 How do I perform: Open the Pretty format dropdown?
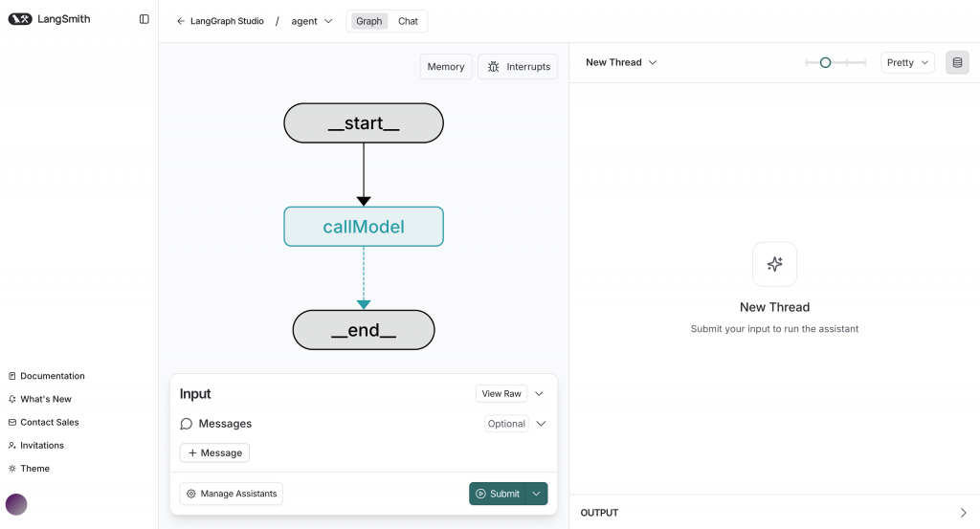pos(907,62)
